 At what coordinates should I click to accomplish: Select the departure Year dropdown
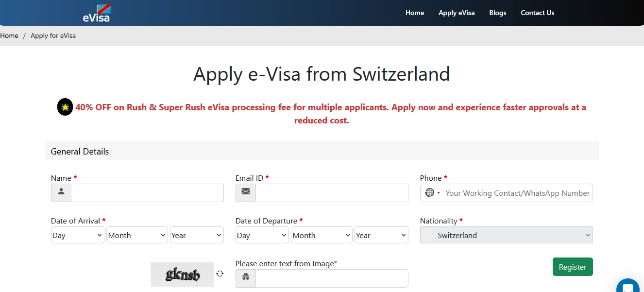(x=381, y=235)
